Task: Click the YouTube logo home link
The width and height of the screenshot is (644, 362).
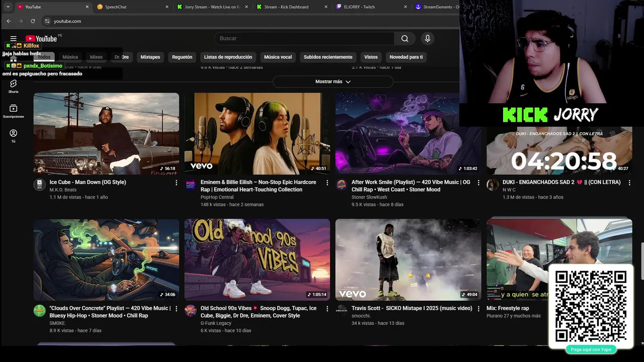Action: (41, 39)
